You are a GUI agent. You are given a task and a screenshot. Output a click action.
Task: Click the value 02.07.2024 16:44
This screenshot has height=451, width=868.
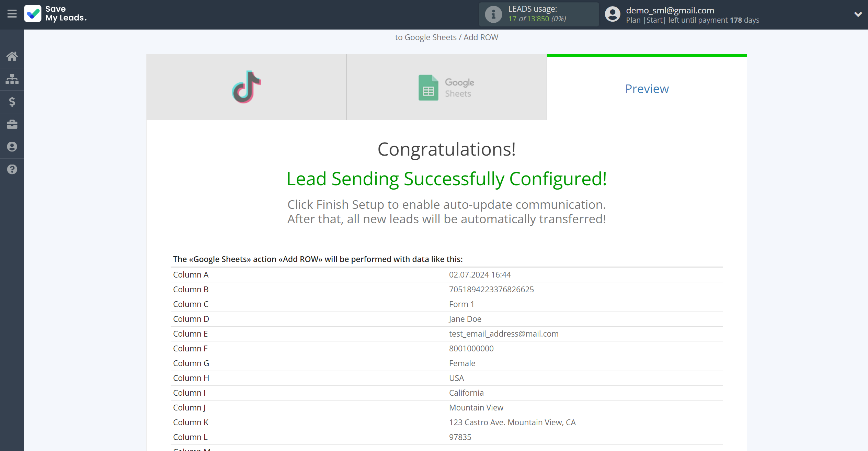pos(480,274)
